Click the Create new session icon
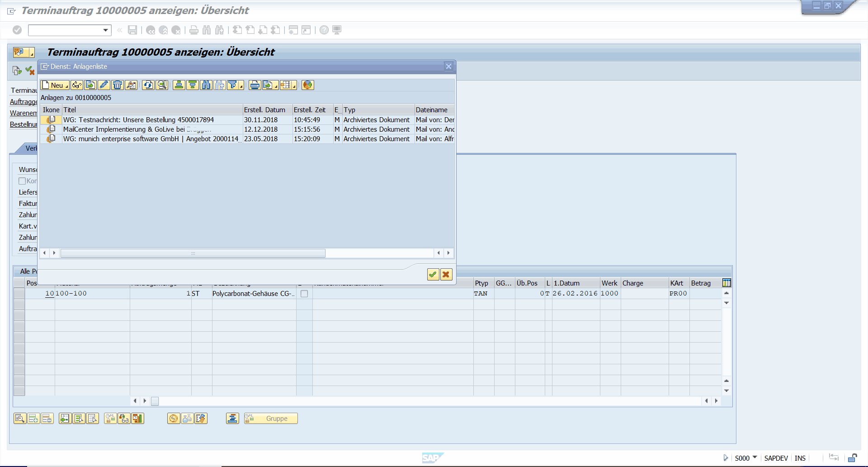Screen dimensions: 868x467 293,30
